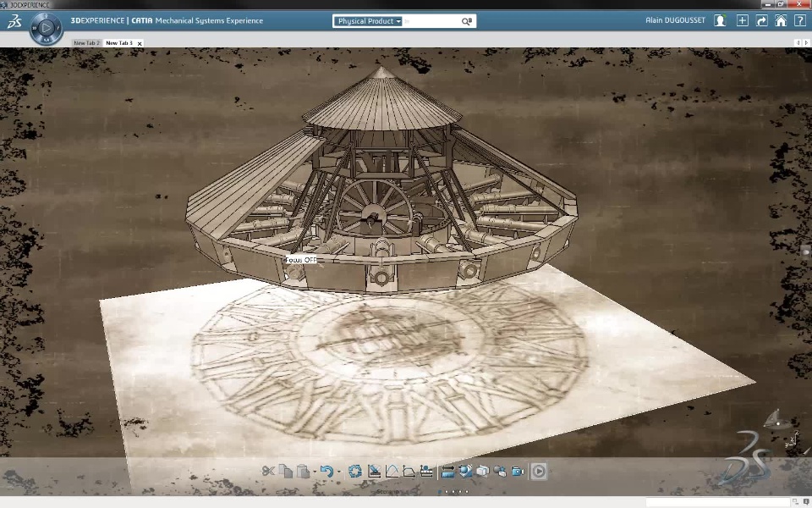
Task: Click the status bar icon bottom-right
Action: [805, 502]
